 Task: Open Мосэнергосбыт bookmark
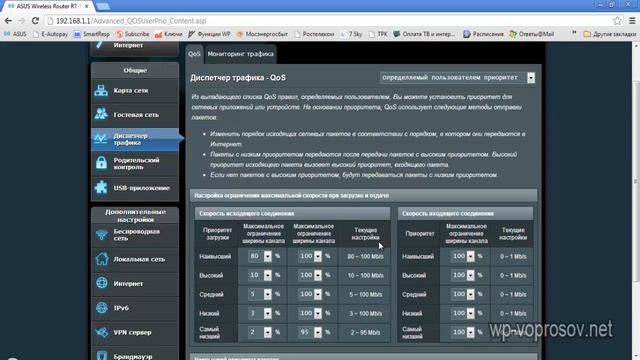262,34
